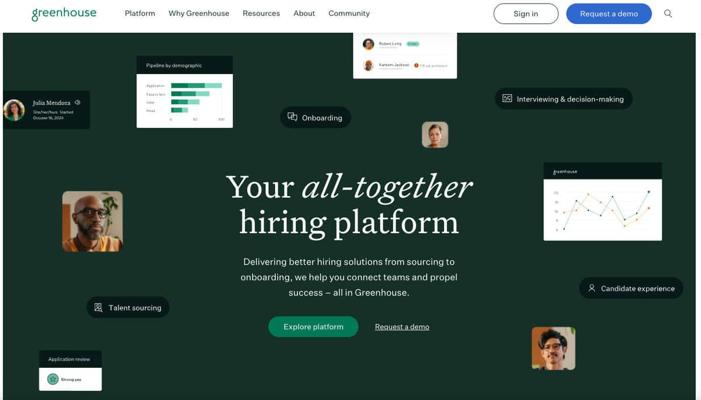
Task: Select the About menu item
Action: (x=304, y=13)
